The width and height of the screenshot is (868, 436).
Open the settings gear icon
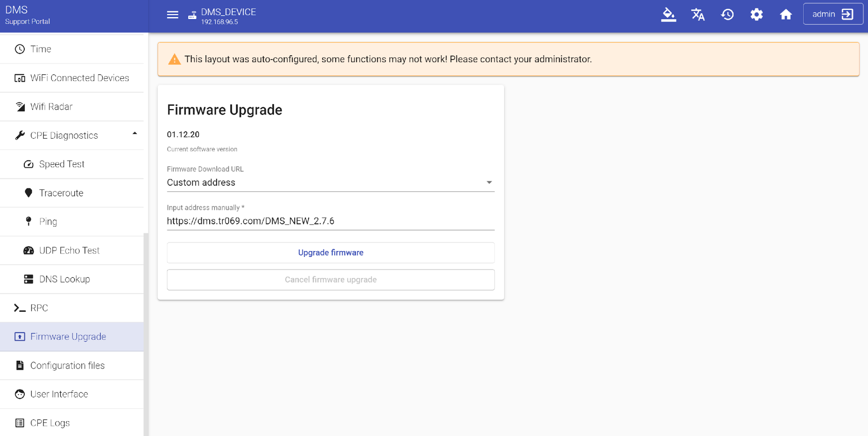tap(756, 15)
